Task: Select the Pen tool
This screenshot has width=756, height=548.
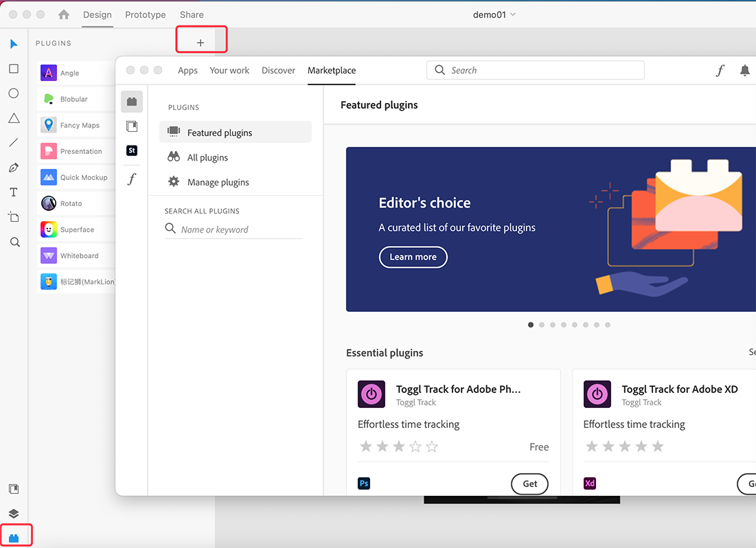Action: click(x=14, y=168)
